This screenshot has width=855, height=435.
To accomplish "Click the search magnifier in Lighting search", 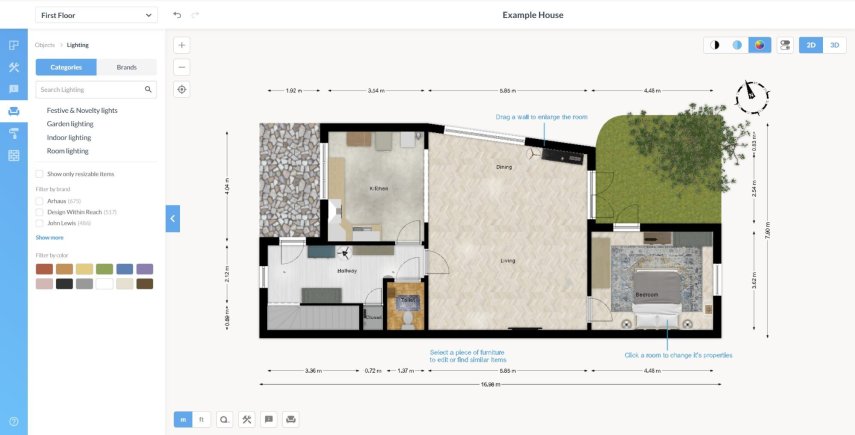I will click(148, 89).
